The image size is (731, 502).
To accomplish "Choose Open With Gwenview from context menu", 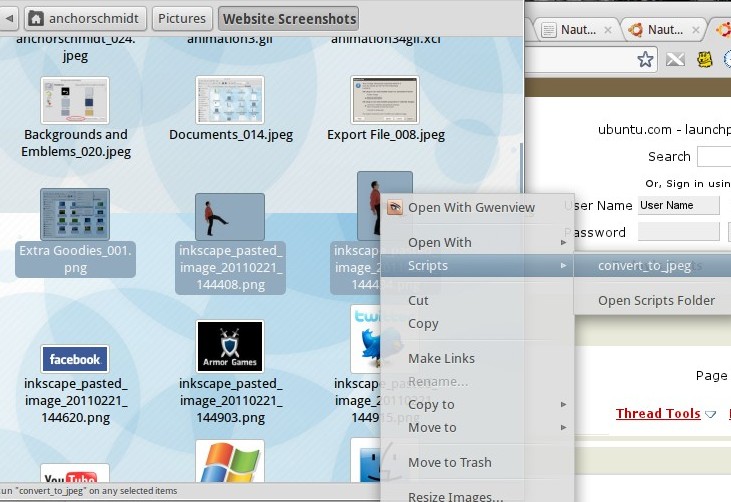I will pos(477,207).
